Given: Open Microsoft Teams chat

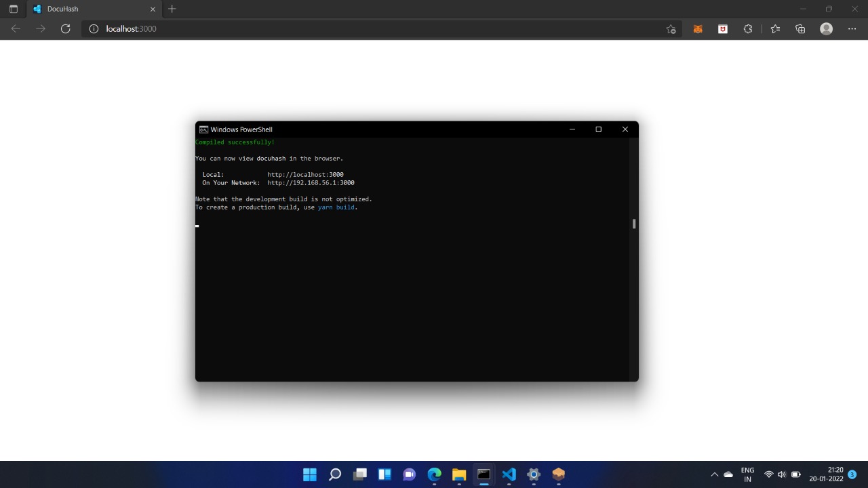Looking at the screenshot, I should [409, 474].
